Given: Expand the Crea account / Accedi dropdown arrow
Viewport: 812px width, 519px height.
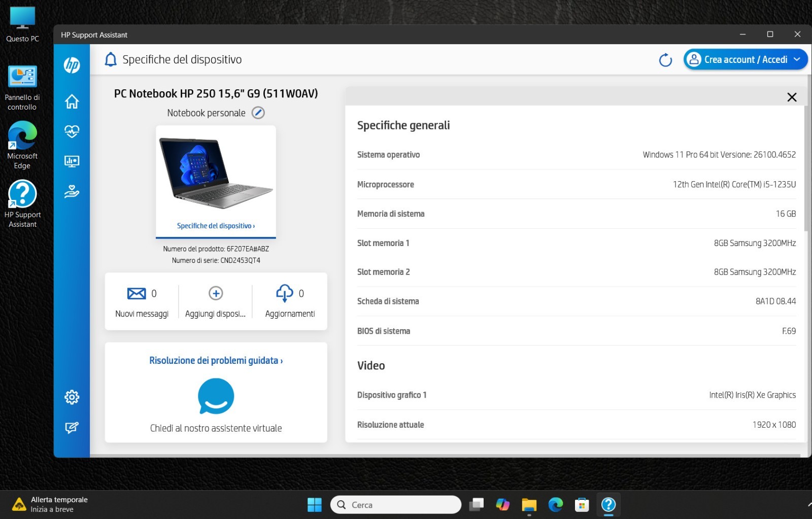Looking at the screenshot, I should 797,59.
